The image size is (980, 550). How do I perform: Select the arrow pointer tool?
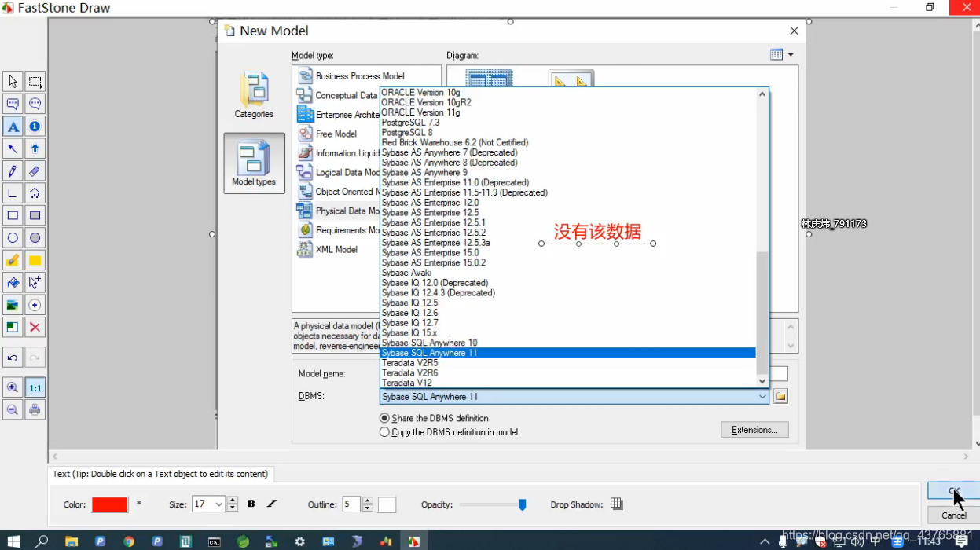click(13, 81)
